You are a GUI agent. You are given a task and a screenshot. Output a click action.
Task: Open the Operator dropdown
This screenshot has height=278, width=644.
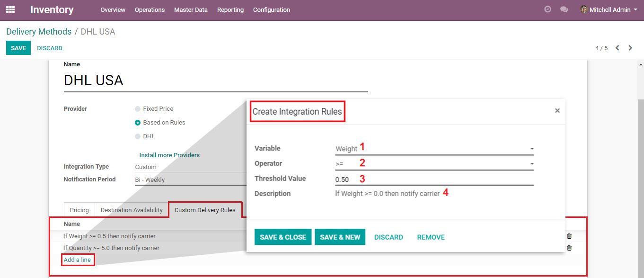pos(434,164)
